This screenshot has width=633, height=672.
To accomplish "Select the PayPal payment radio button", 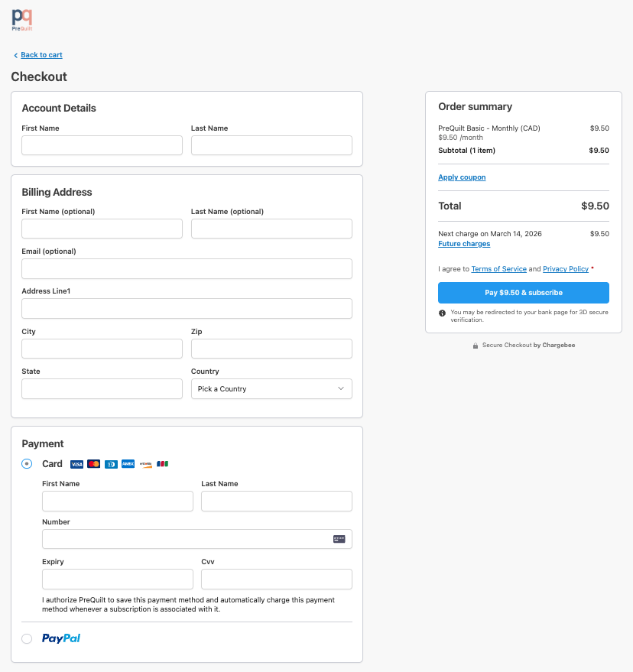I will tap(27, 638).
